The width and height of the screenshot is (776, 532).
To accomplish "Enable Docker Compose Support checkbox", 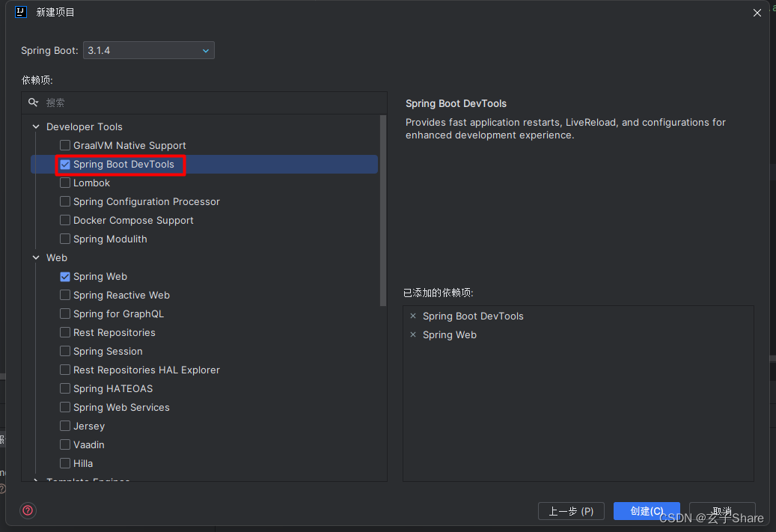I will click(x=65, y=220).
